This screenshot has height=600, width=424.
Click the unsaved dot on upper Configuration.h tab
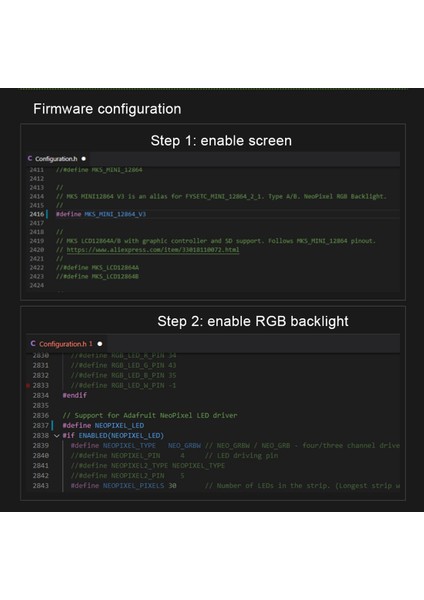pyautogui.click(x=83, y=158)
